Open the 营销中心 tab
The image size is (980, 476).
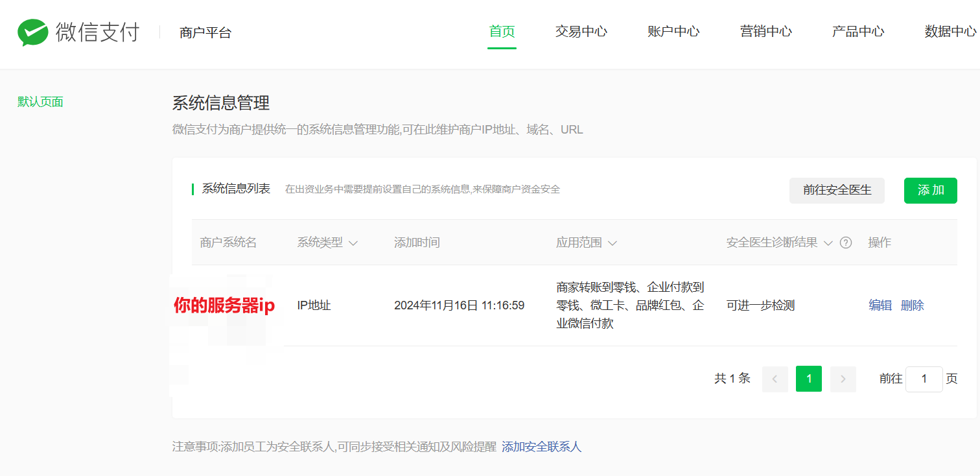766,32
